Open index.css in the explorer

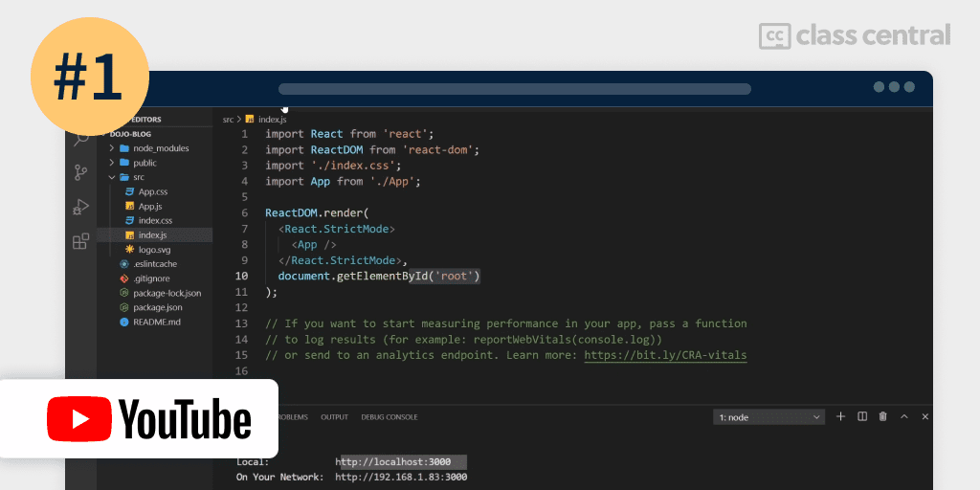tap(154, 221)
